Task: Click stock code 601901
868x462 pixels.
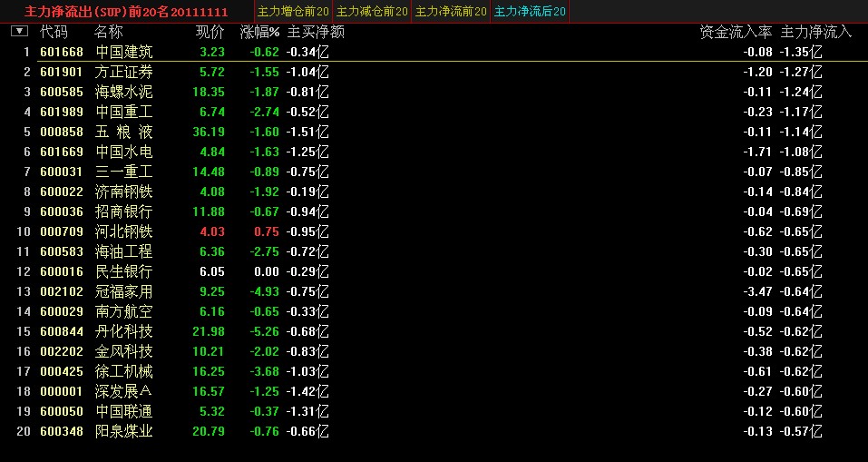Action: (62, 72)
